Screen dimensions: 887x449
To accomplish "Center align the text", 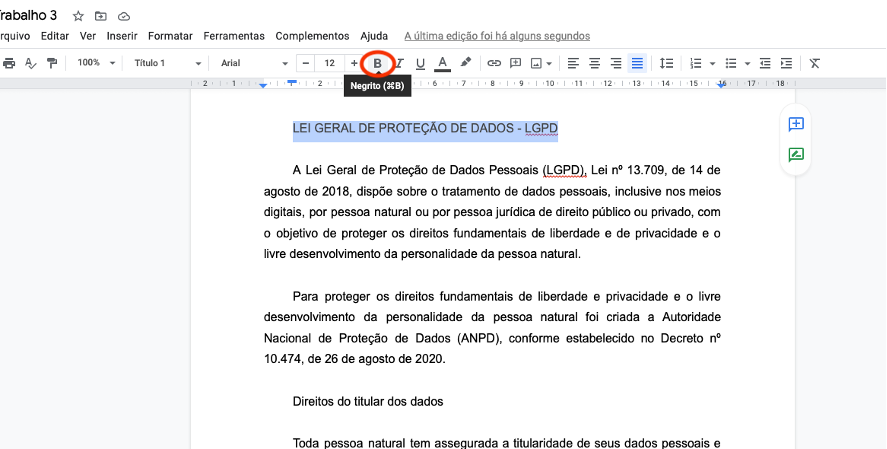I will pyautogui.click(x=595, y=63).
